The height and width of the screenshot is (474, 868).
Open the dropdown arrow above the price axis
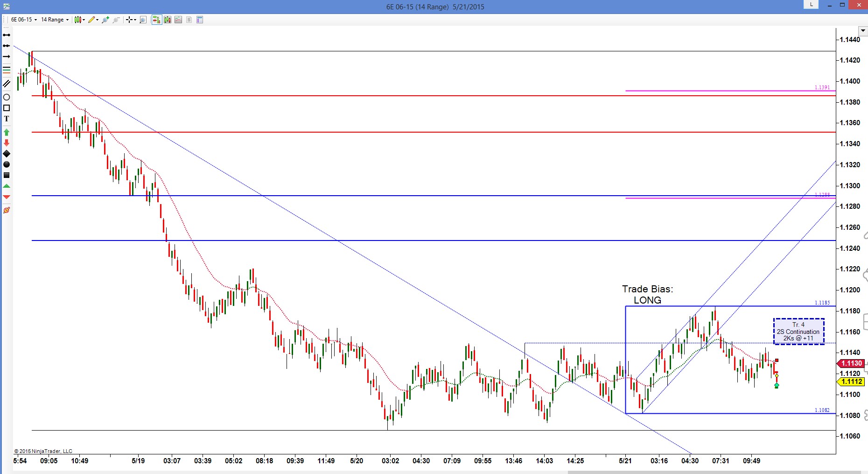point(863,31)
